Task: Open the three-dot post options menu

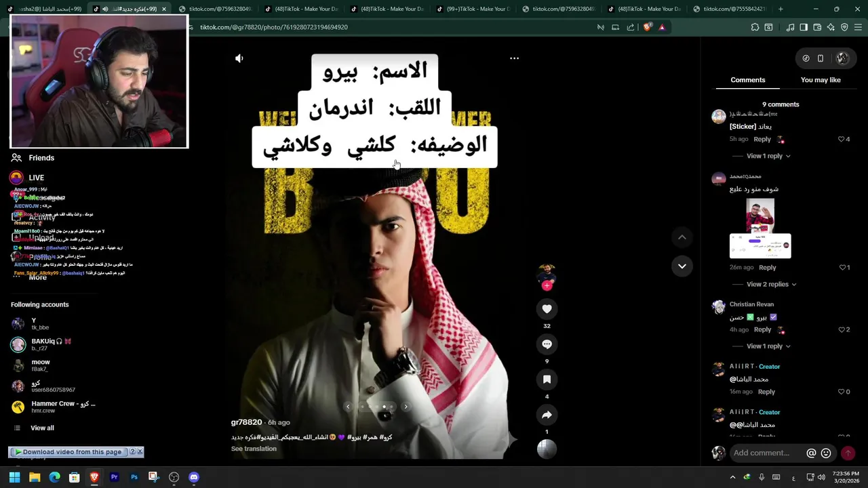Action: (514, 58)
